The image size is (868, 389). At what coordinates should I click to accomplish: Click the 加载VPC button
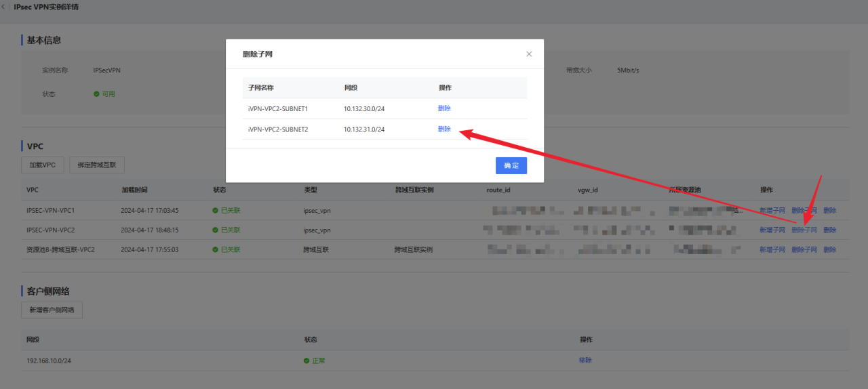(43, 165)
